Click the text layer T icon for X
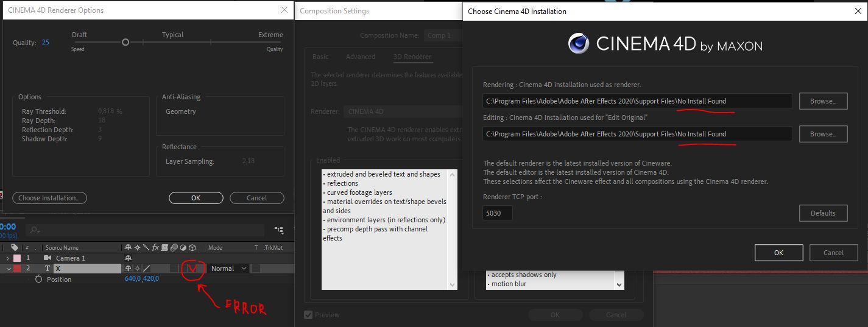 (48, 269)
